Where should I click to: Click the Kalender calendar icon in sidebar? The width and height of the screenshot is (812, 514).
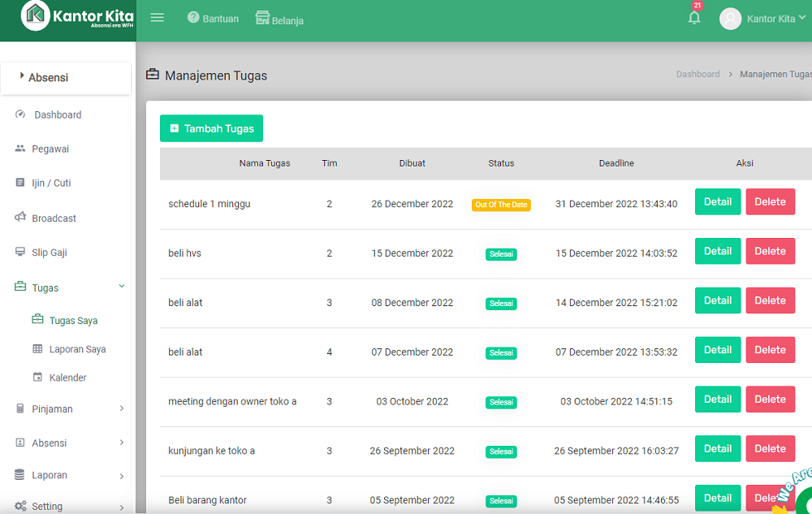[x=37, y=378]
